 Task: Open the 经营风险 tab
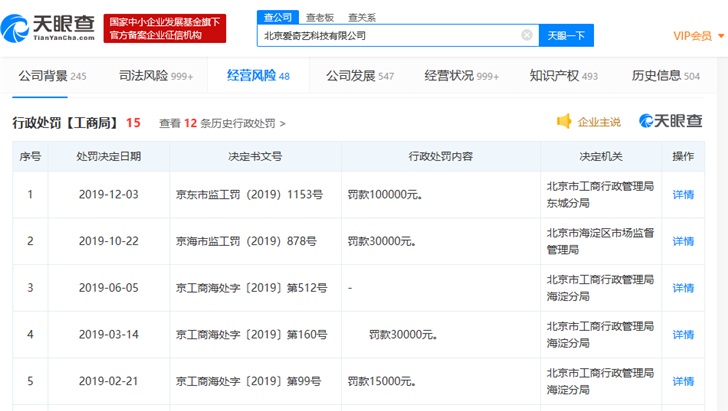pyautogui.click(x=258, y=76)
